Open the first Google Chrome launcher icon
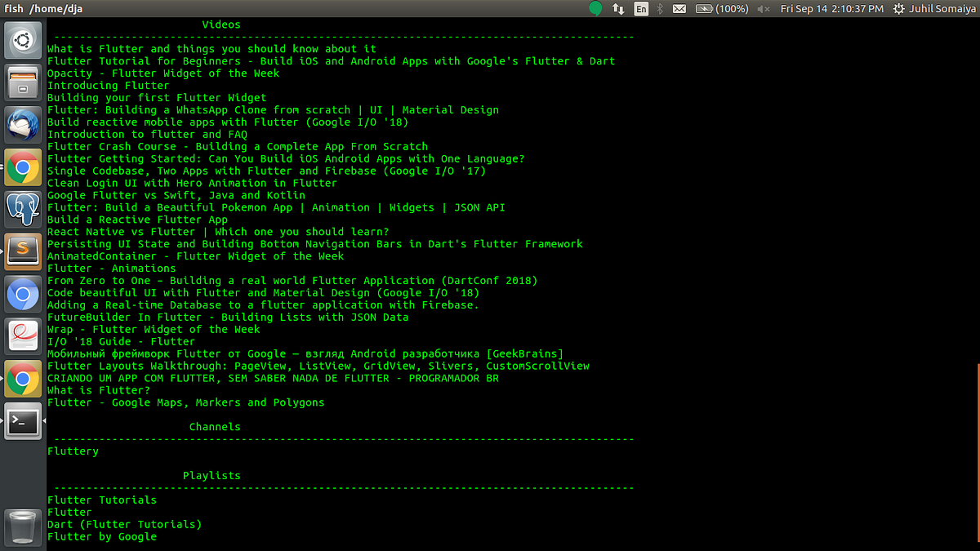Image resolution: width=980 pixels, height=551 pixels. [x=23, y=167]
